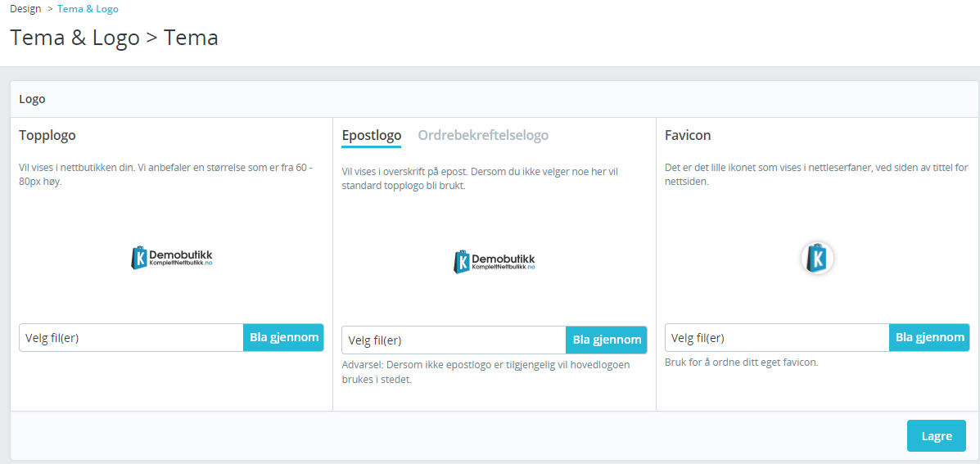Viewport: 980px width, 464px height.
Task: Click the Favicon section heading
Action: [x=688, y=136]
